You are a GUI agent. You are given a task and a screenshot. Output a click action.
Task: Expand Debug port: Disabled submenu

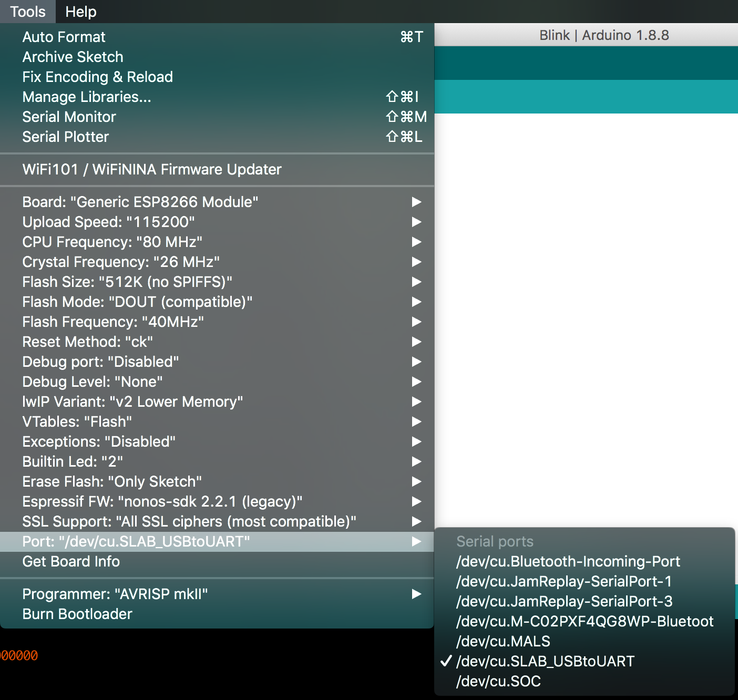217,362
